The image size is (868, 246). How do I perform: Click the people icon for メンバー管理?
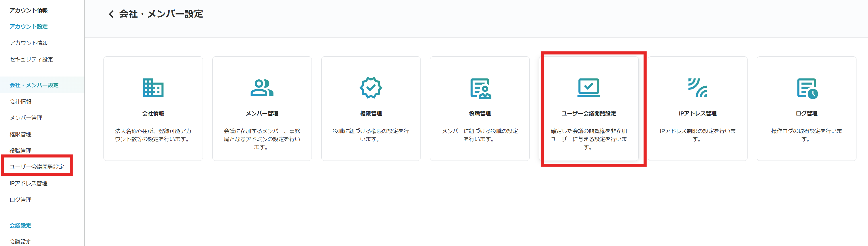pyautogui.click(x=262, y=88)
